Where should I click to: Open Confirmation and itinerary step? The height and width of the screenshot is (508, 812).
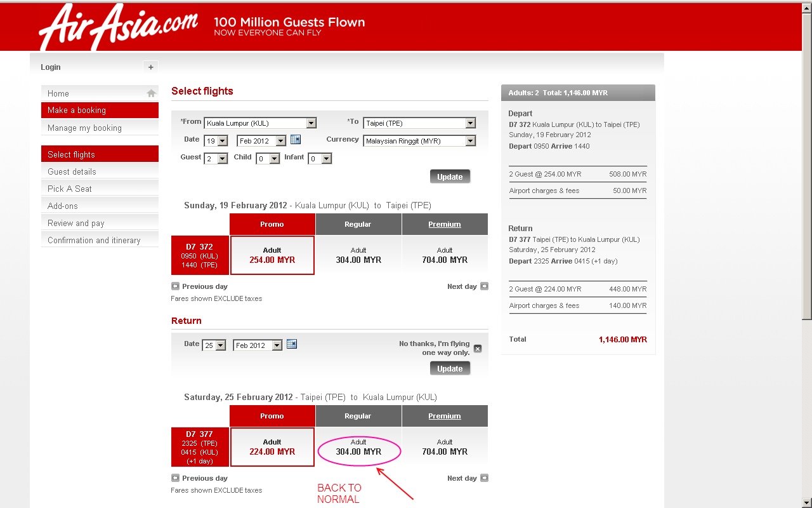[100, 240]
